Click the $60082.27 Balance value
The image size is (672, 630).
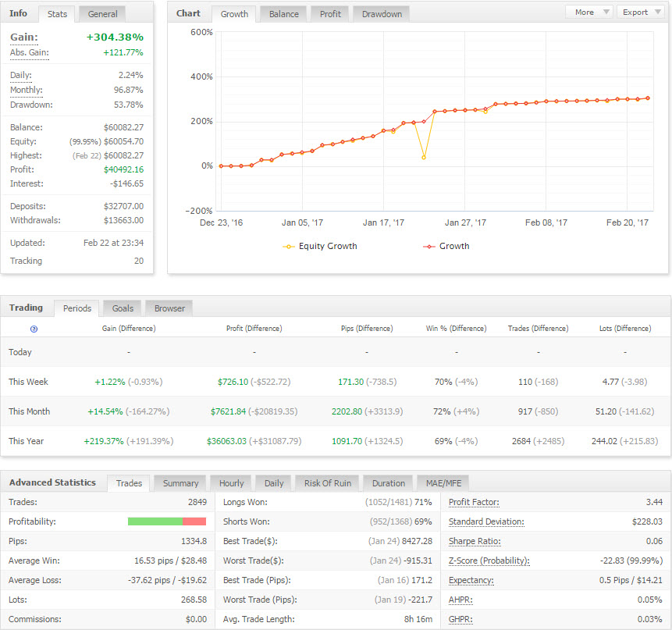coord(123,127)
